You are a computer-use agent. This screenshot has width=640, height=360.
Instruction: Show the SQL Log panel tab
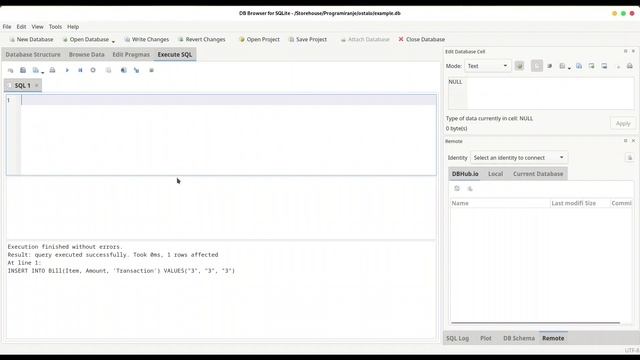pyautogui.click(x=457, y=338)
